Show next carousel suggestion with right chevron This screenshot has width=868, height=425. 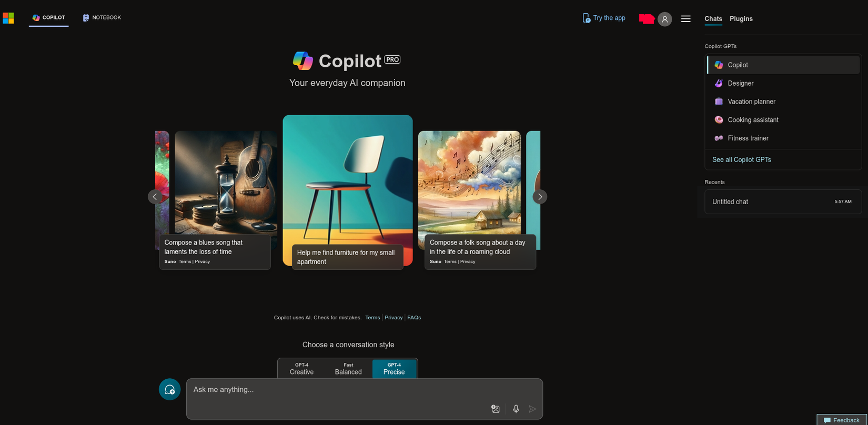(540, 197)
